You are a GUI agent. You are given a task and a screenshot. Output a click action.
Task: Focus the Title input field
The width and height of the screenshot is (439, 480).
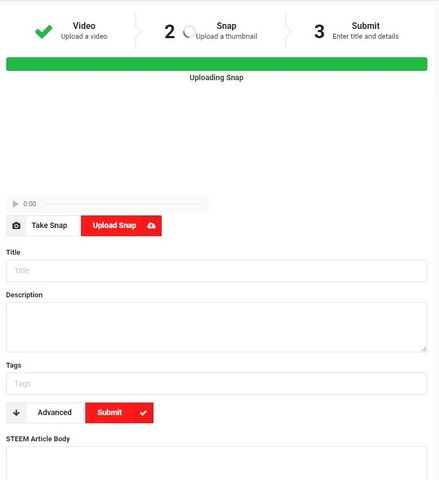[x=217, y=271]
